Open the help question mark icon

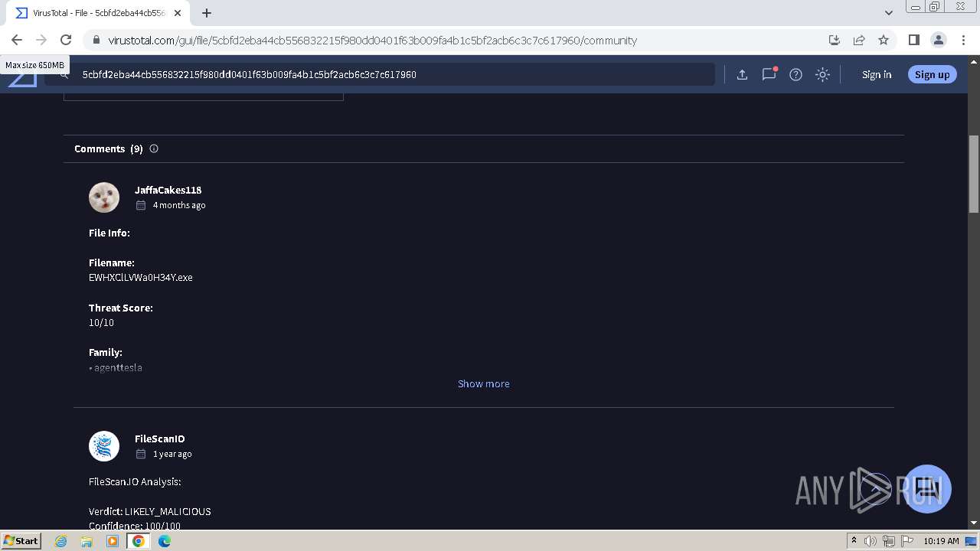pyautogui.click(x=795, y=74)
